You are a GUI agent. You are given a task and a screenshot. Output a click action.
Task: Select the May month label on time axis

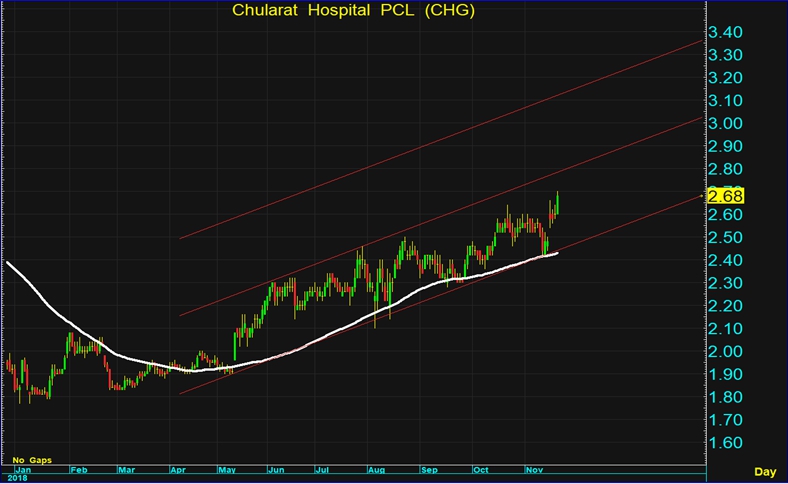227,470
